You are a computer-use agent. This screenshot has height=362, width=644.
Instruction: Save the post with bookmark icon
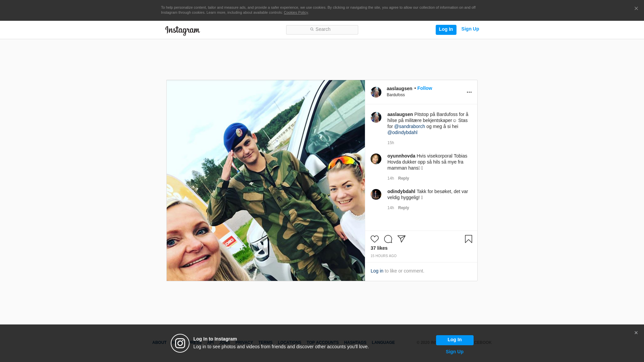tap(468, 239)
